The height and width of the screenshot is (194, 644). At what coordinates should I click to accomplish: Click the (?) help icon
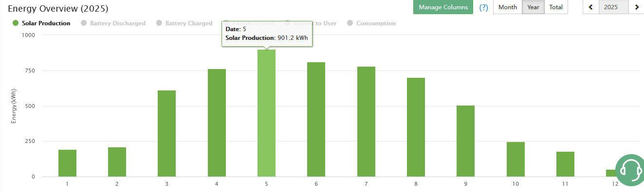483,7
